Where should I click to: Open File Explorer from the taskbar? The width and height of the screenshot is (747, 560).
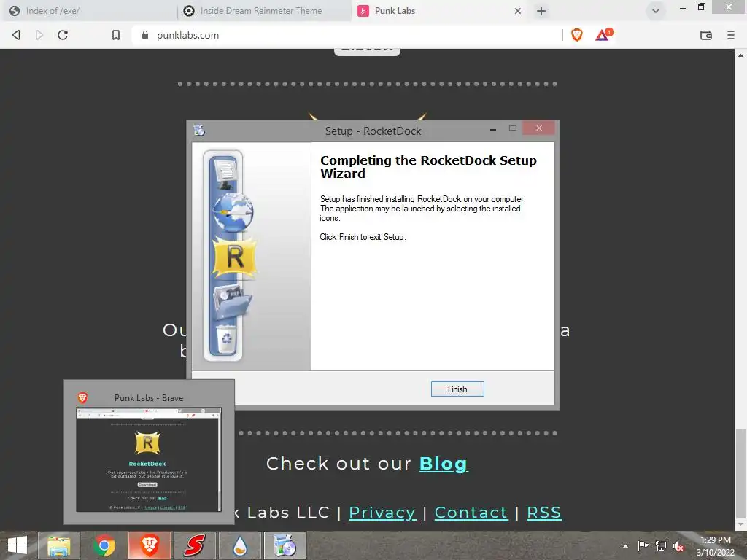coord(58,545)
